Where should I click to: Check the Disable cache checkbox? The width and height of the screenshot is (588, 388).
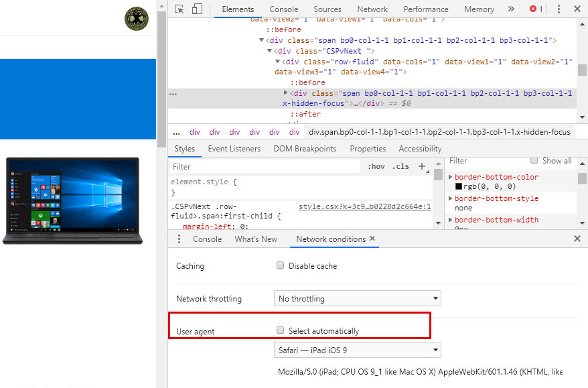tap(280, 265)
